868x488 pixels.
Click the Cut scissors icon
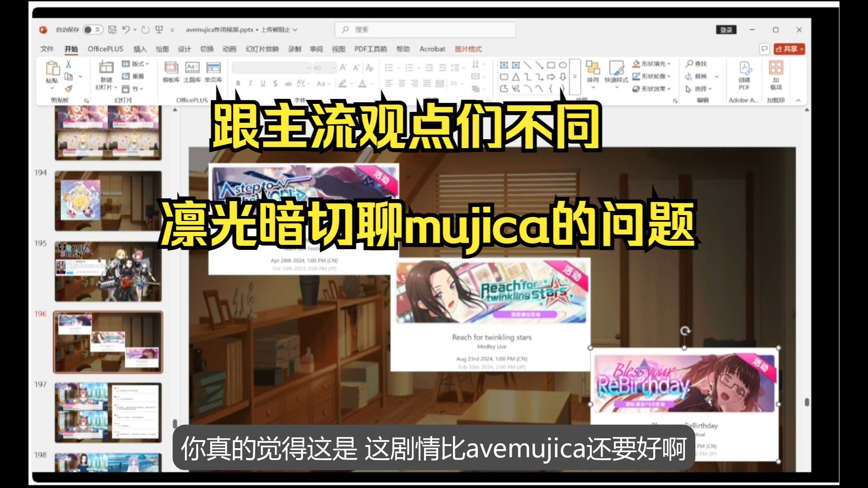(68, 64)
